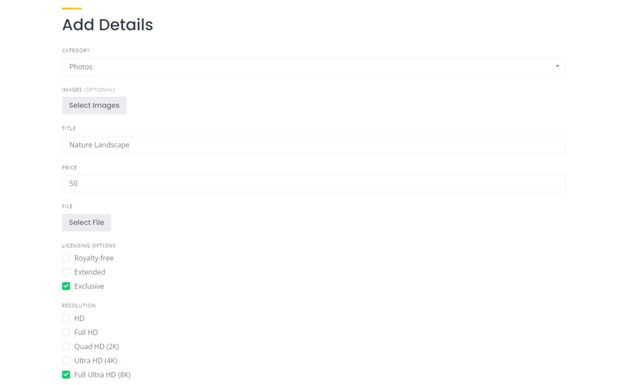Check the Royalty-free licensing option
This screenshot has height=385, width=628.
point(66,258)
